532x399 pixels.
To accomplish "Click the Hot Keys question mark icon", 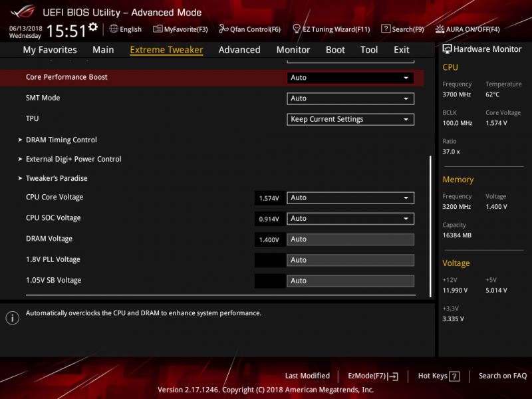I will coord(454,376).
